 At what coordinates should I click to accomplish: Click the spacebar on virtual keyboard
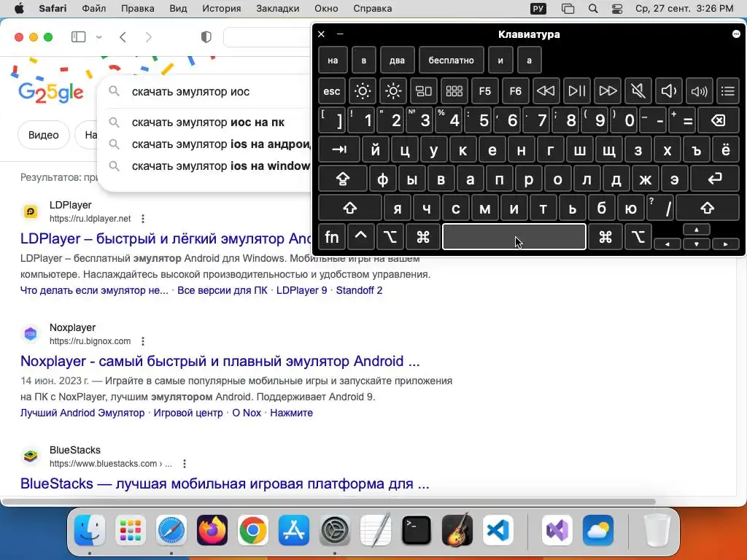coord(514,237)
